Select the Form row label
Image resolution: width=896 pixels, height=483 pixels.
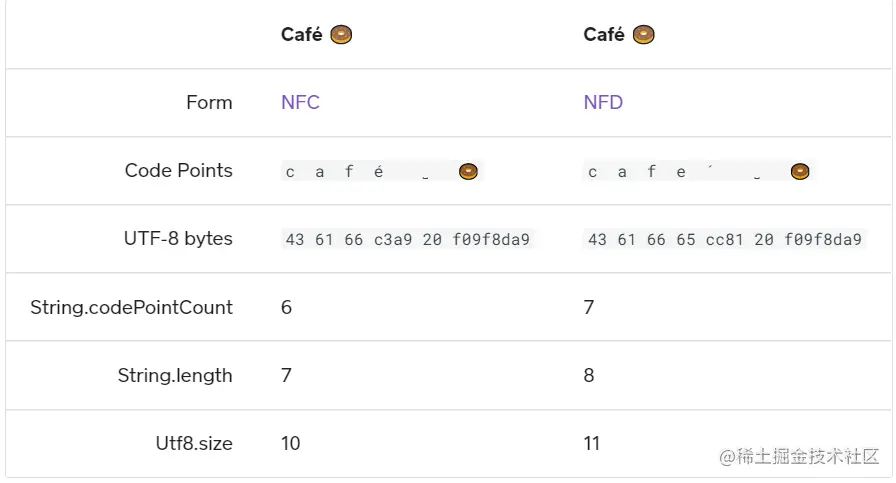point(209,103)
